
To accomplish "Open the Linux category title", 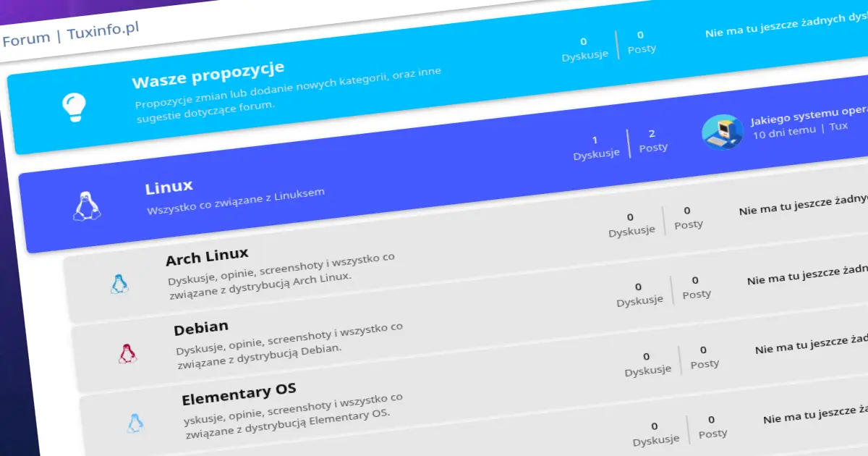I will (x=169, y=187).
